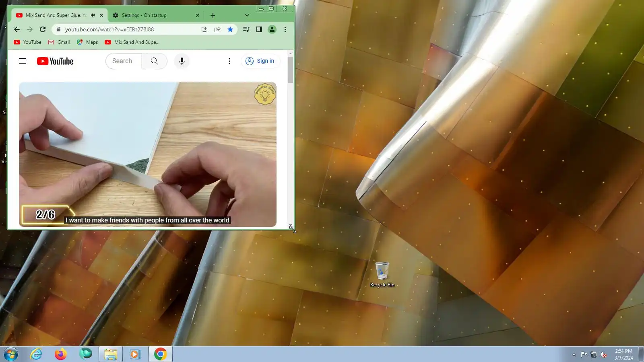Click the Chrome taskbar button
This screenshot has height=362, width=644.
click(x=161, y=354)
